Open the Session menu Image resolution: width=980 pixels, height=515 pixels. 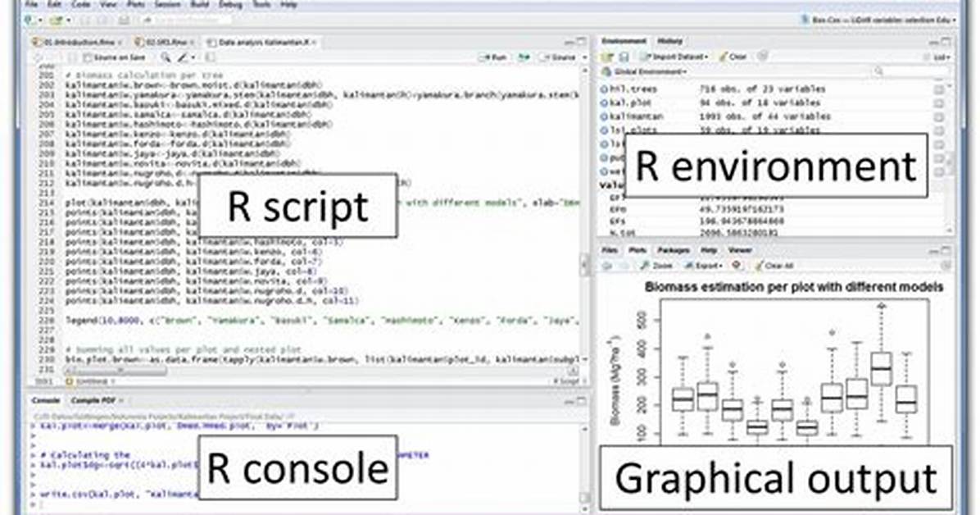click(x=167, y=4)
